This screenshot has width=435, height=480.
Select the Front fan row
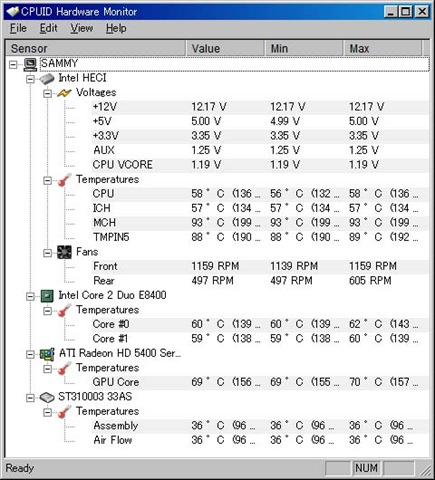[x=260, y=266]
